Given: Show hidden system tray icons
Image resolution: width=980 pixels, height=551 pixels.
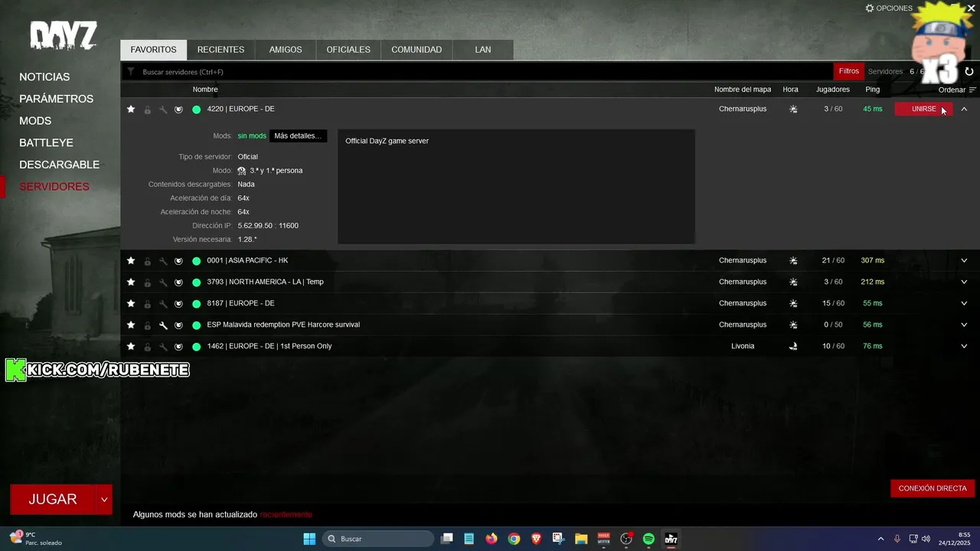Looking at the screenshot, I should coord(880,539).
